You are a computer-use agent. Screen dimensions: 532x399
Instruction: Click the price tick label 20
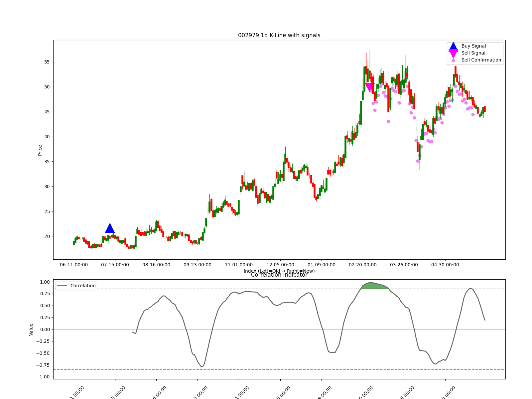click(47, 236)
